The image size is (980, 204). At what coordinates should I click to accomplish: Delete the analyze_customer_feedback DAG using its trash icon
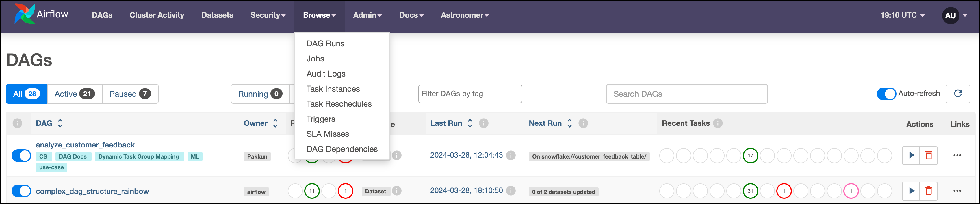928,156
